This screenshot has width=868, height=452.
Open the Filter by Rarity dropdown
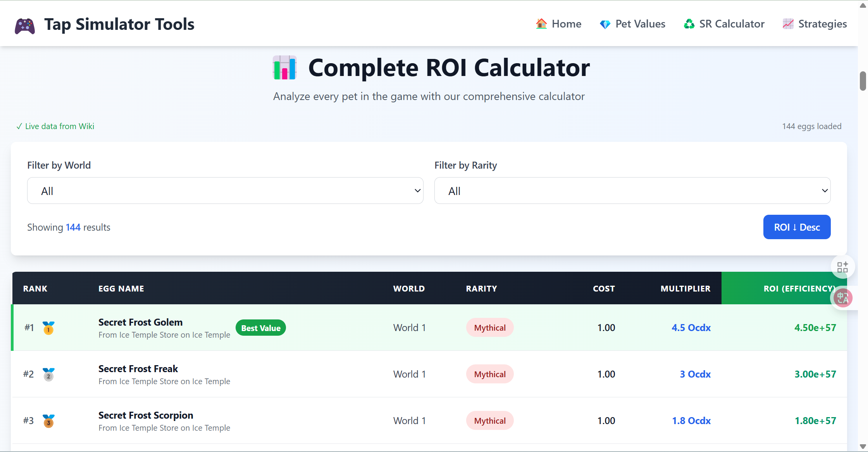click(x=632, y=190)
